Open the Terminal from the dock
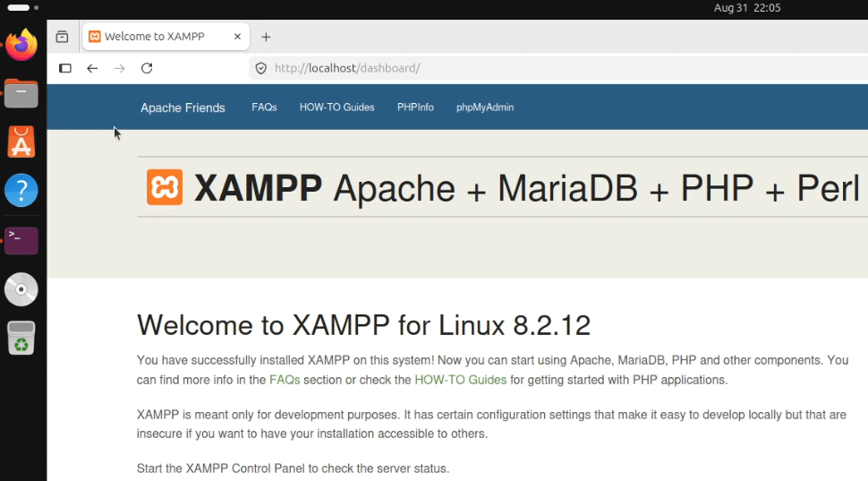 tap(21, 240)
